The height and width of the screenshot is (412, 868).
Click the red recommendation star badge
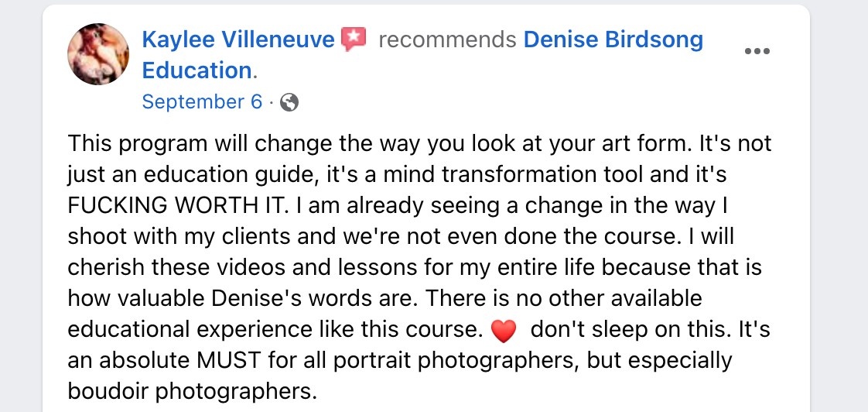pyautogui.click(x=354, y=39)
